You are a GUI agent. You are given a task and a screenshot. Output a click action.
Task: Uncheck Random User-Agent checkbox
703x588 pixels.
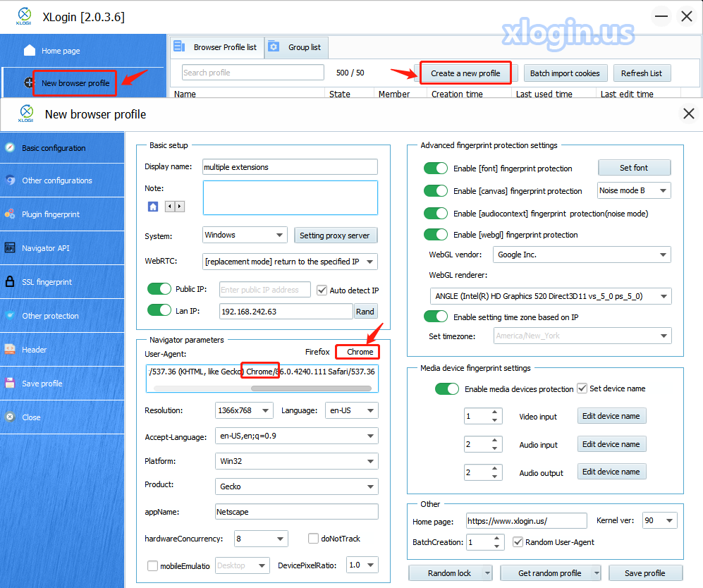pos(518,542)
